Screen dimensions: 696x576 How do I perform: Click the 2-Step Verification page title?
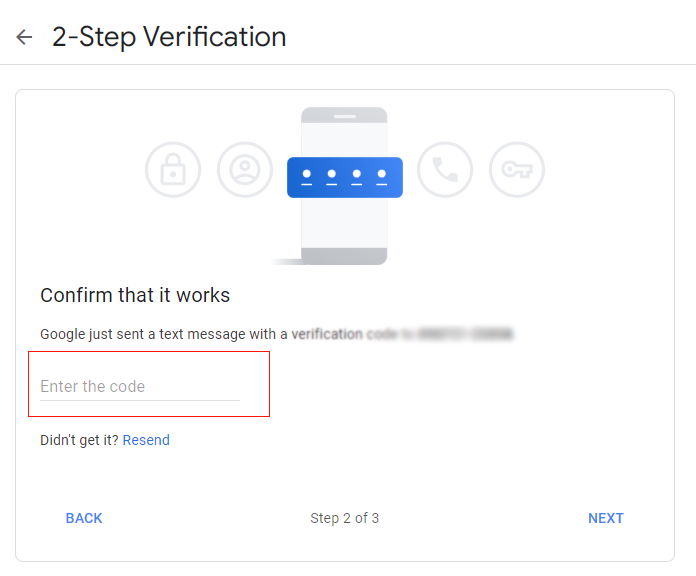click(169, 37)
